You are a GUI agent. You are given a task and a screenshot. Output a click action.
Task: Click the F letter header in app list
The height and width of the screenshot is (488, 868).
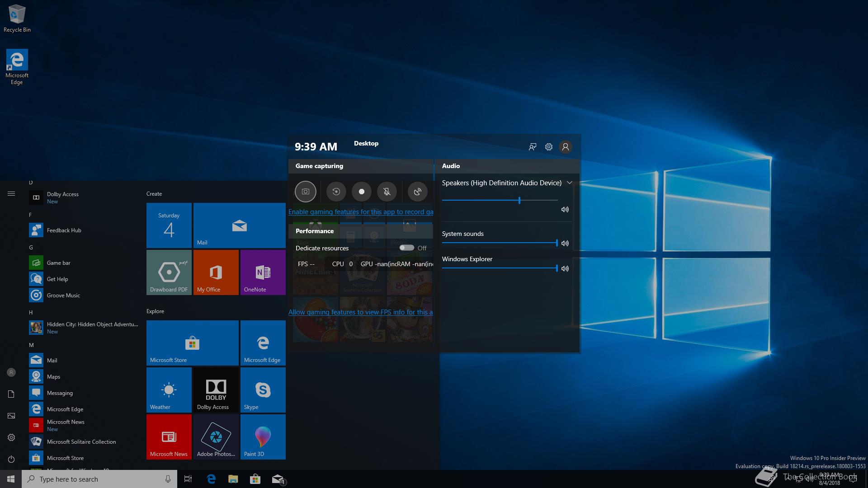pos(30,215)
